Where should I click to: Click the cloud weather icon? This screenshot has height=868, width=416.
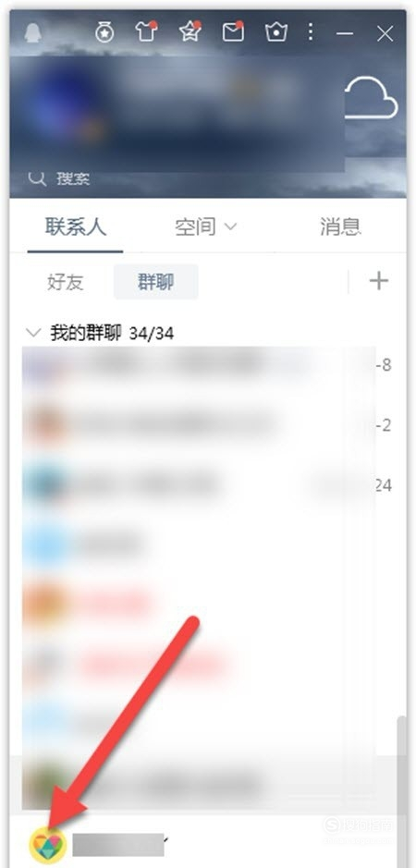point(371,98)
